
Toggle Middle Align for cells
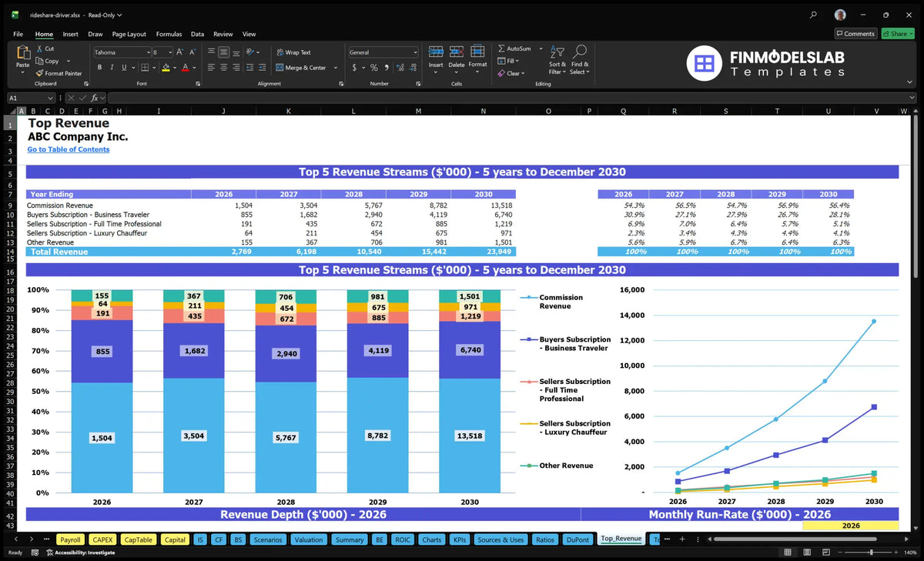coord(223,52)
